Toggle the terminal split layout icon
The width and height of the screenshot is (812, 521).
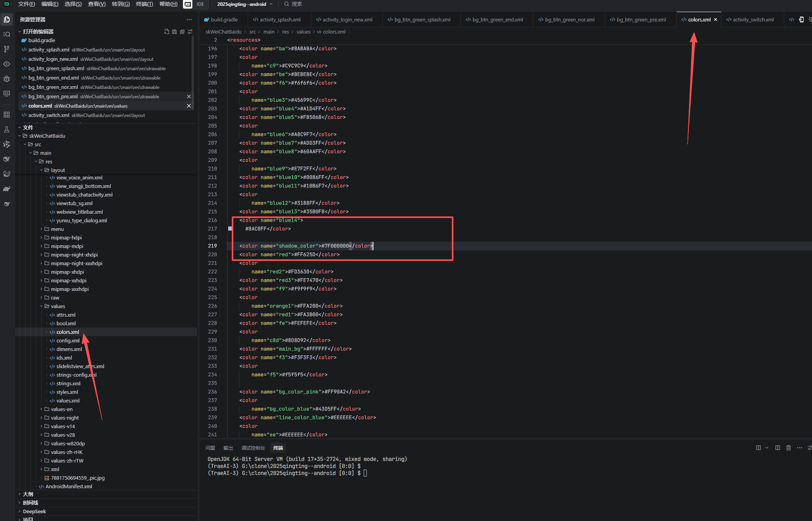click(777, 448)
